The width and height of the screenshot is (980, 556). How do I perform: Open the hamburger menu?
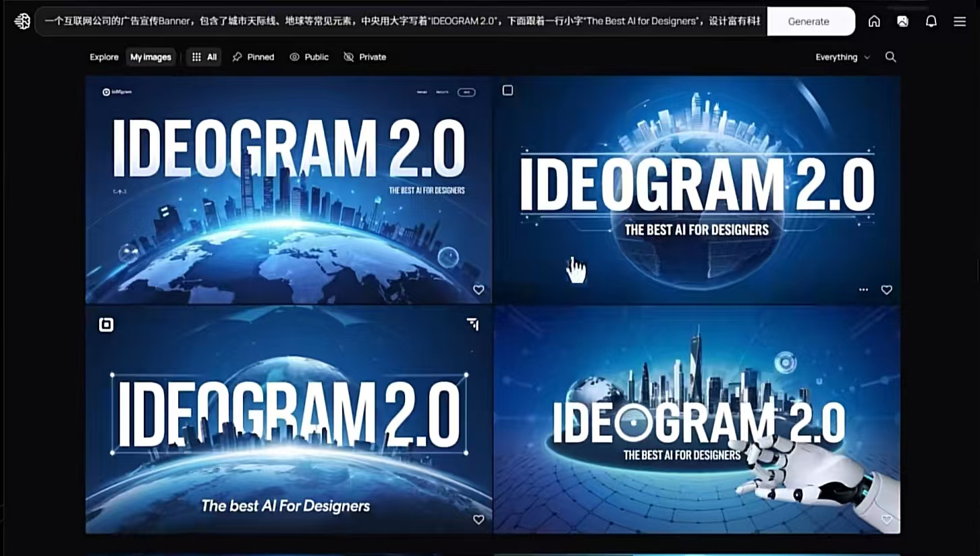960,22
